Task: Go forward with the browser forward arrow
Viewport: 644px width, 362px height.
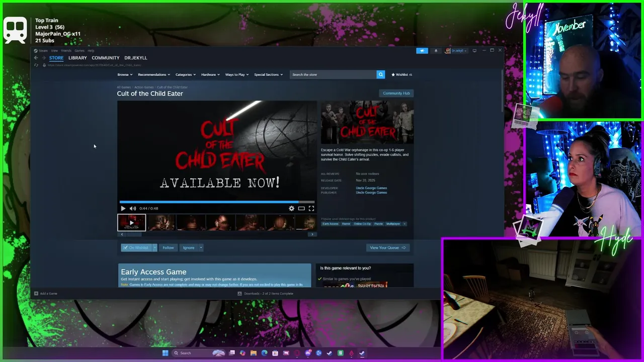Action: [44, 58]
